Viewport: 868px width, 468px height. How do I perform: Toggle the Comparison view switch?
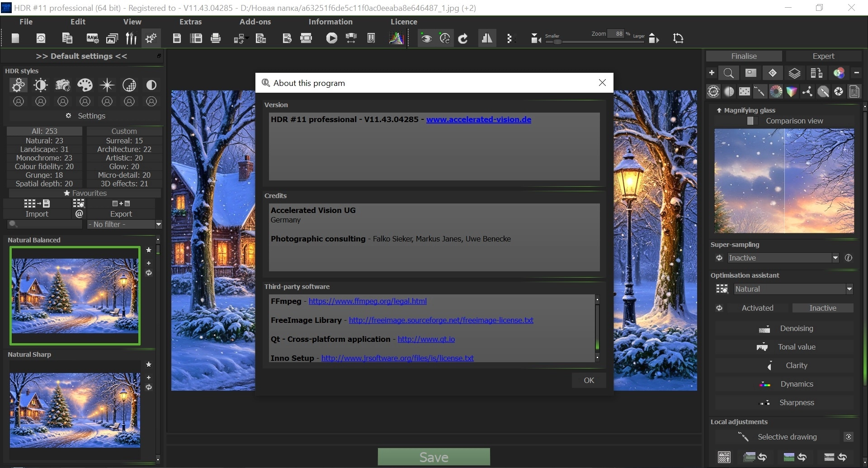click(752, 121)
